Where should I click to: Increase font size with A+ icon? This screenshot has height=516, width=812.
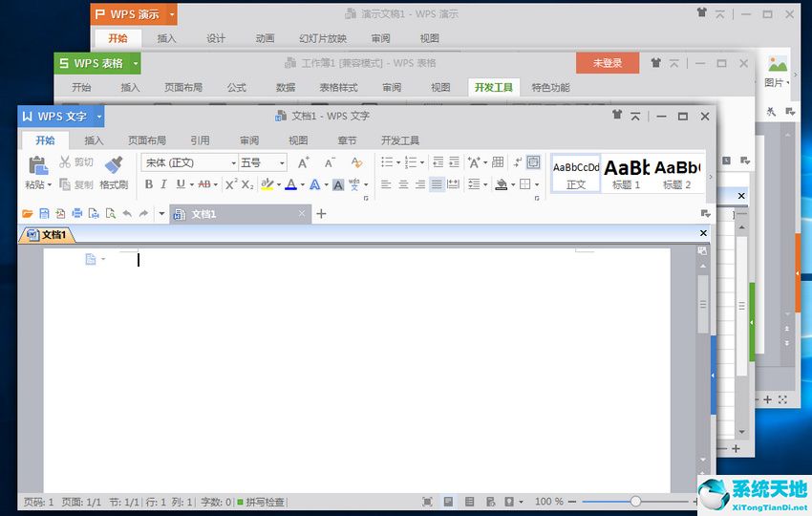pyautogui.click(x=304, y=162)
